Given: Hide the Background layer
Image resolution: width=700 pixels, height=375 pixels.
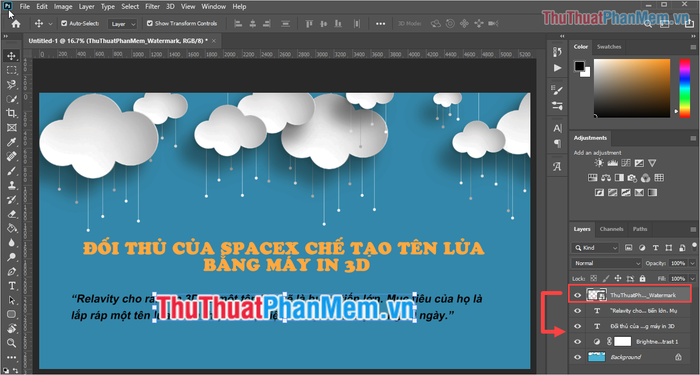Looking at the screenshot, I should (x=577, y=357).
